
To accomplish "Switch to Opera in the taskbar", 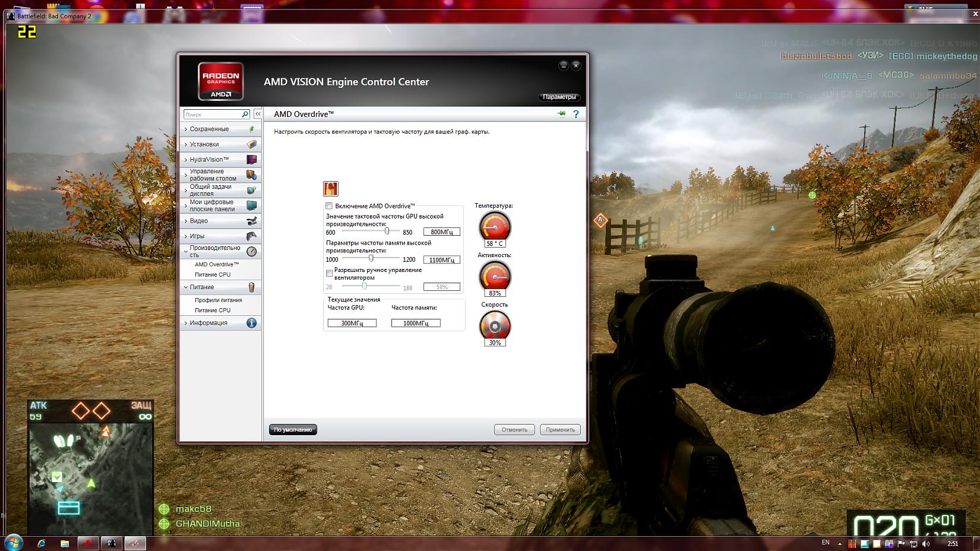I will (x=88, y=543).
